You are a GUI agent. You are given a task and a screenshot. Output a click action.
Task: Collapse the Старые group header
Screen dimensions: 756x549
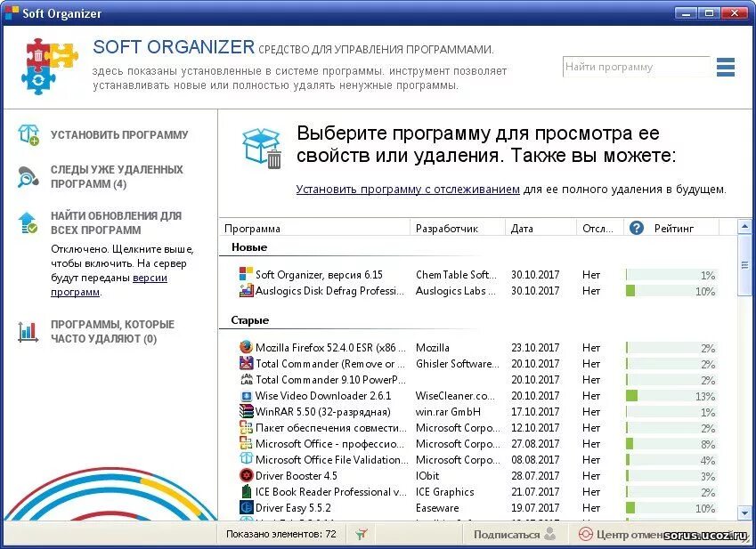(249, 320)
